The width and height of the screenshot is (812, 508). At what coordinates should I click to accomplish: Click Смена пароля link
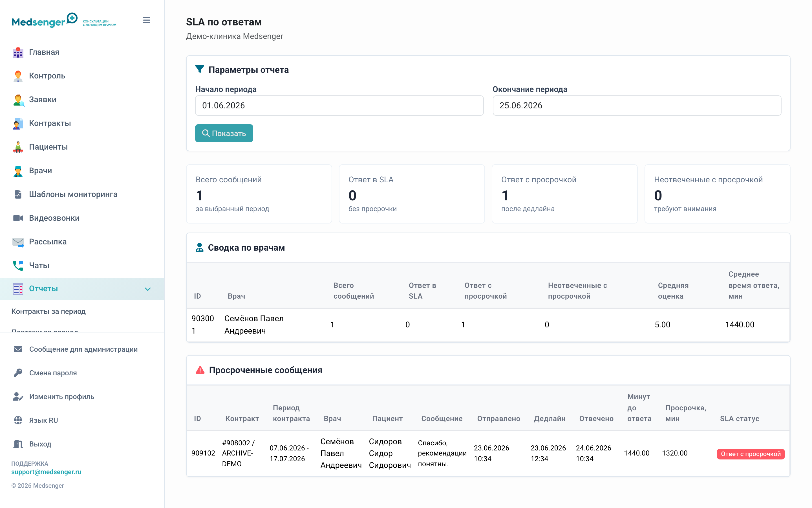[x=53, y=373]
